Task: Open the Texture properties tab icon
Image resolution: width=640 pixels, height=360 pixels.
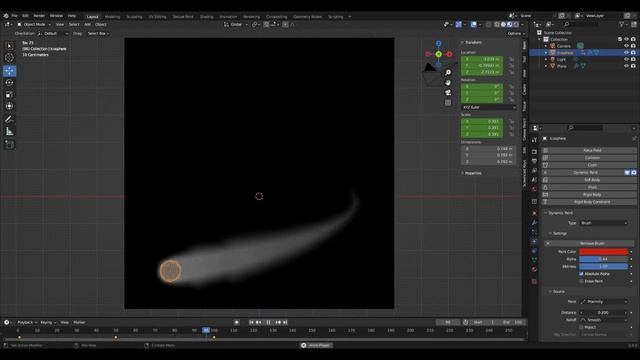Action: click(x=534, y=282)
